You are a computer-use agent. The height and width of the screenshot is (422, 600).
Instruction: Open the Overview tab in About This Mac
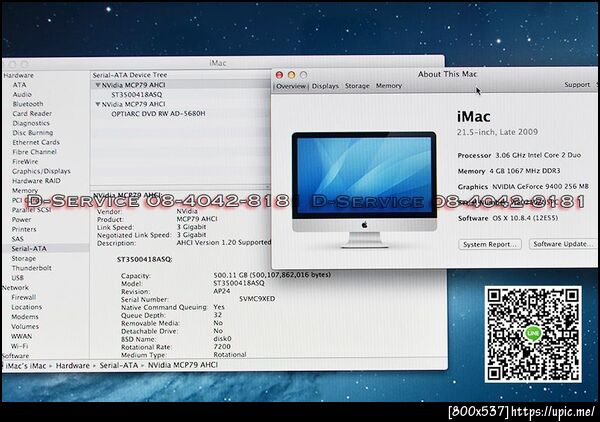coord(290,86)
